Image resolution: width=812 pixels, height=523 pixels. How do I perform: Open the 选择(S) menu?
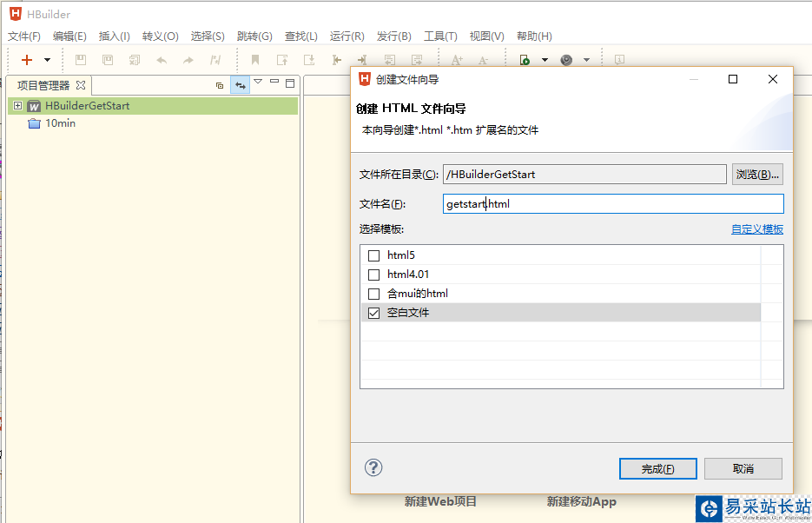(x=208, y=36)
